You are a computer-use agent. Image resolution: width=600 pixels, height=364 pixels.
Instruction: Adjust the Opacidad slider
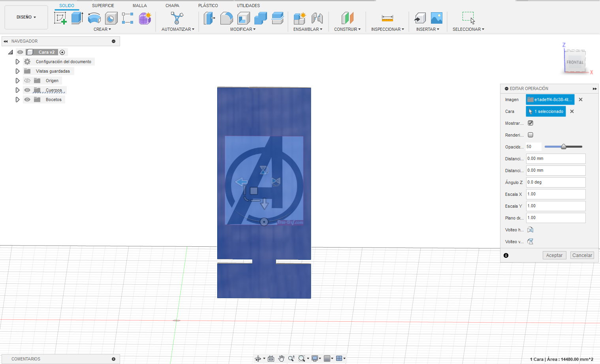(x=563, y=146)
